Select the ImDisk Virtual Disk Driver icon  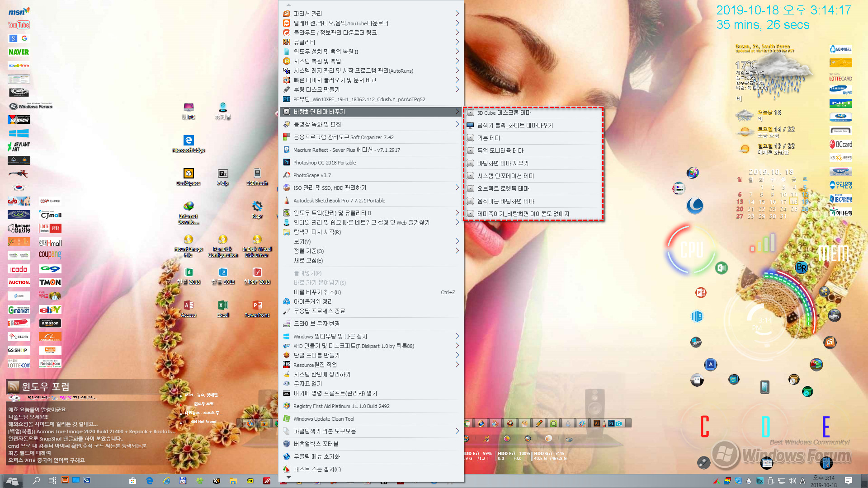pos(257,245)
